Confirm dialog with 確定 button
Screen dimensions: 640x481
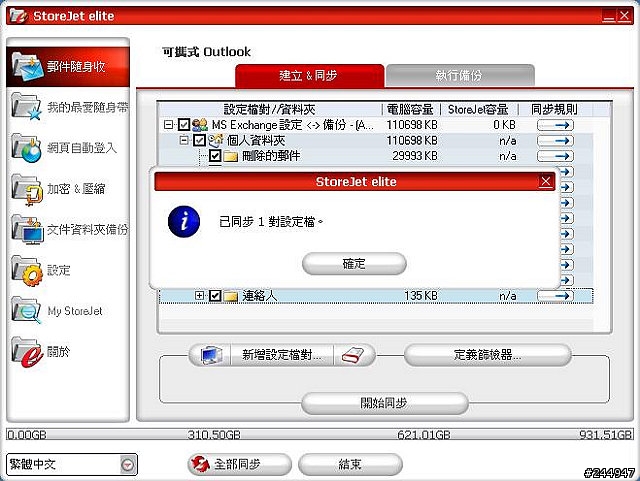[354, 263]
